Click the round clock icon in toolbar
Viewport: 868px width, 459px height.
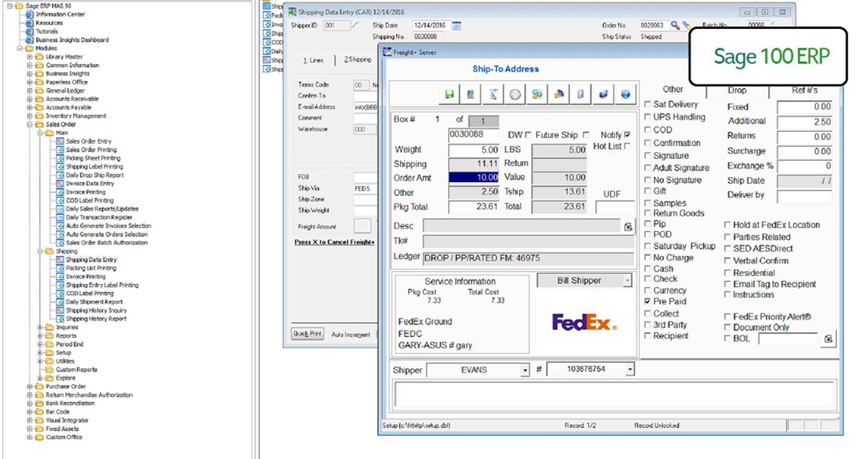[x=514, y=94]
